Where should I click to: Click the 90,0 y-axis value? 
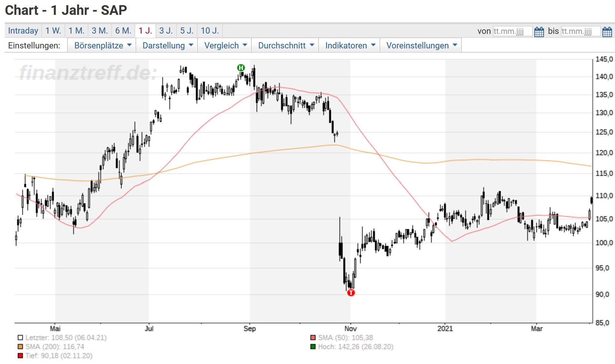click(x=602, y=294)
